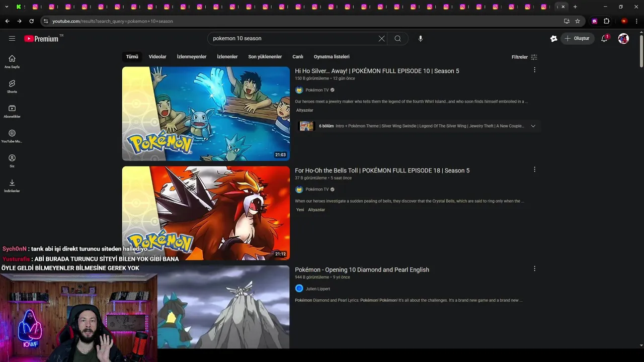Focus the YouTube search input field

[294, 38]
